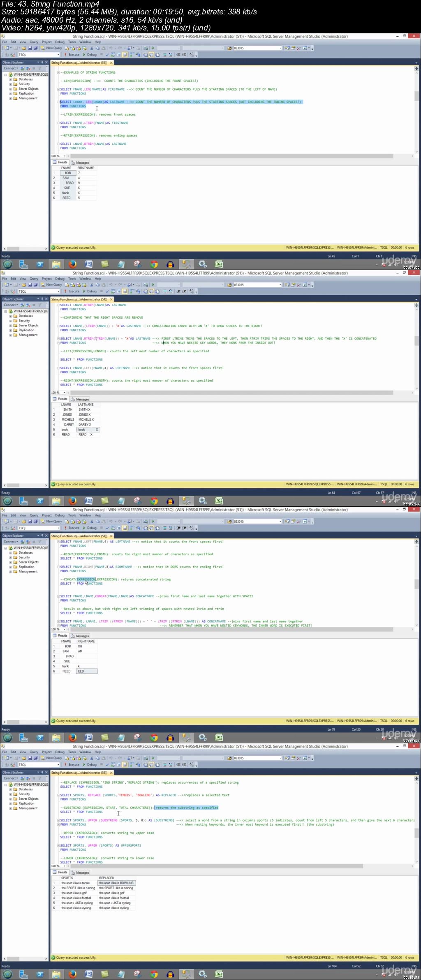The height and width of the screenshot is (980, 421).
Task: Click Debug in the 00:07:57 frame
Action: [90, 291]
